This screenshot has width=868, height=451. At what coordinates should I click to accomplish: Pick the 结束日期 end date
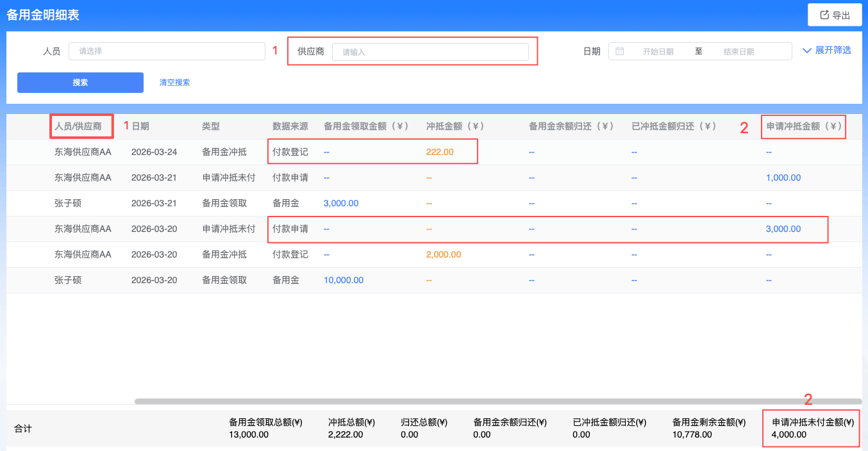click(739, 52)
